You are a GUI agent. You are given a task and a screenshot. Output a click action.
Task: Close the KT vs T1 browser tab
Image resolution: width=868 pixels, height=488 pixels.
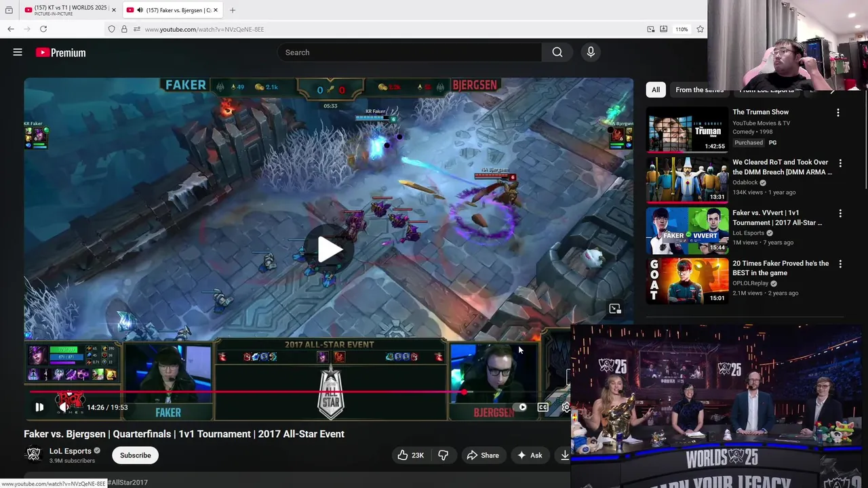[x=114, y=10]
